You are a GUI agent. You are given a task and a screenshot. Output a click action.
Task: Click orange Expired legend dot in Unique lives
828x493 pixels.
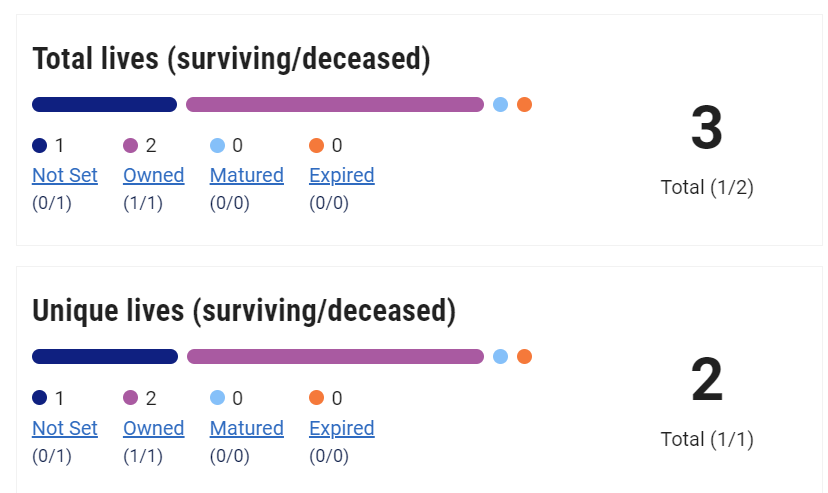[x=317, y=398]
